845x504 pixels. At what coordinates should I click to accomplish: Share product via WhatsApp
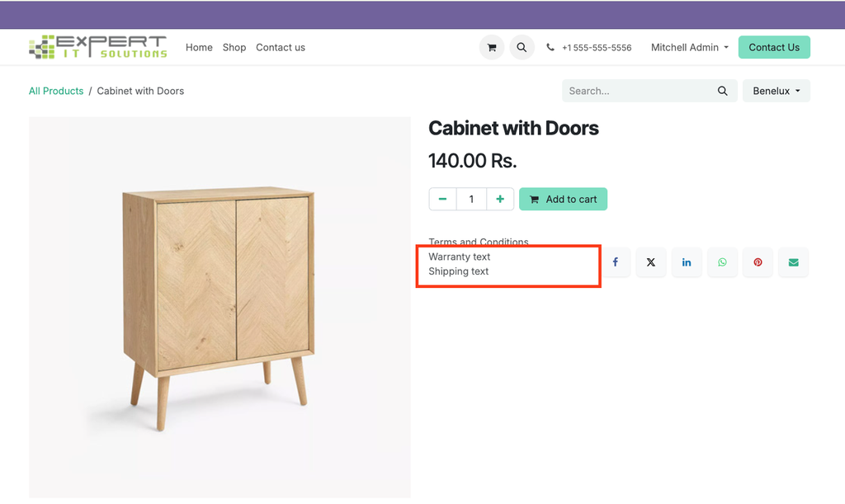pyautogui.click(x=722, y=262)
